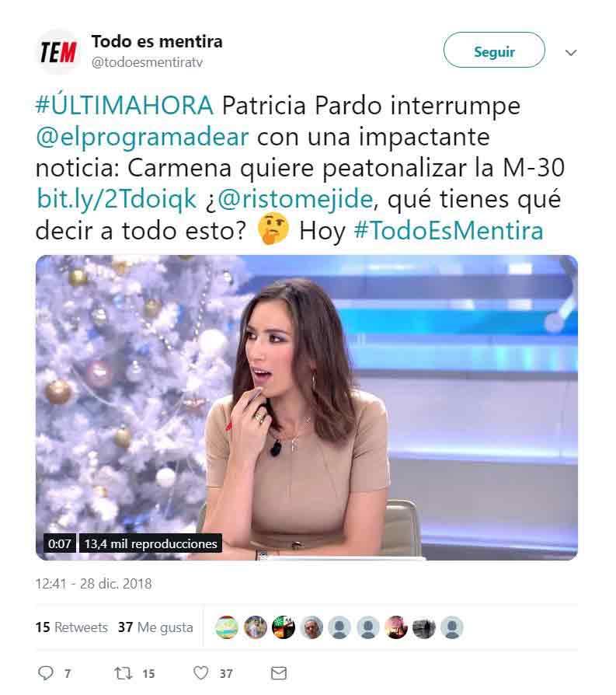
Task: Open the fourth liker's profile picture
Action: coord(311,627)
